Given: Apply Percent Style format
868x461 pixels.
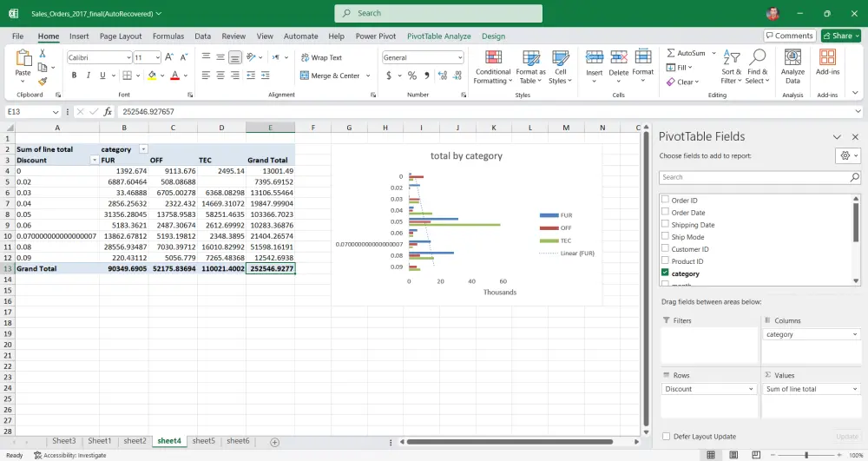Looking at the screenshot, I should (411, 76).
